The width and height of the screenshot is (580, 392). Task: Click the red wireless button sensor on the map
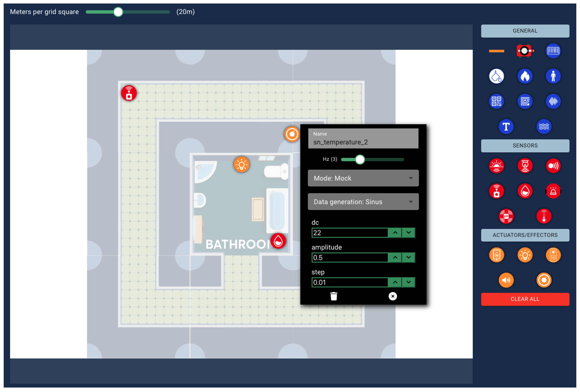[x=129, y=93]
